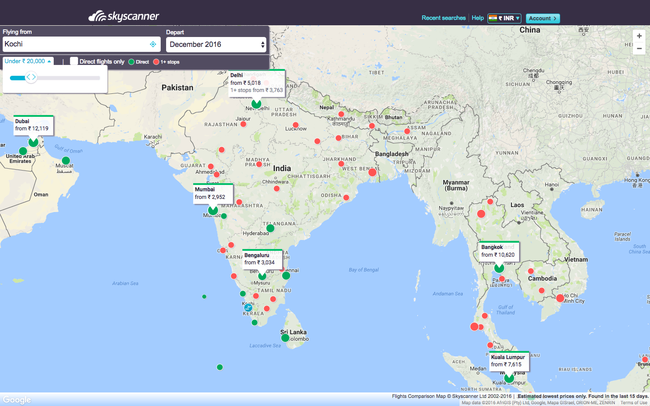
Task: Enable Direct flights only checkbox
Action: [x=74, y=61]
